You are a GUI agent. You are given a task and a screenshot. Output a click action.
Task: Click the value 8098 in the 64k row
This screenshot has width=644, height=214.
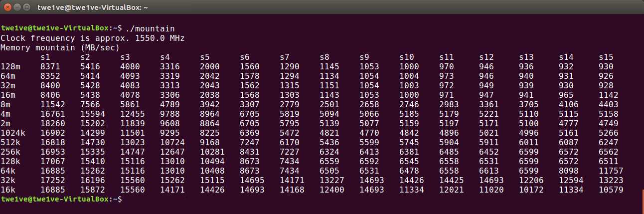(x=569, y=171)
